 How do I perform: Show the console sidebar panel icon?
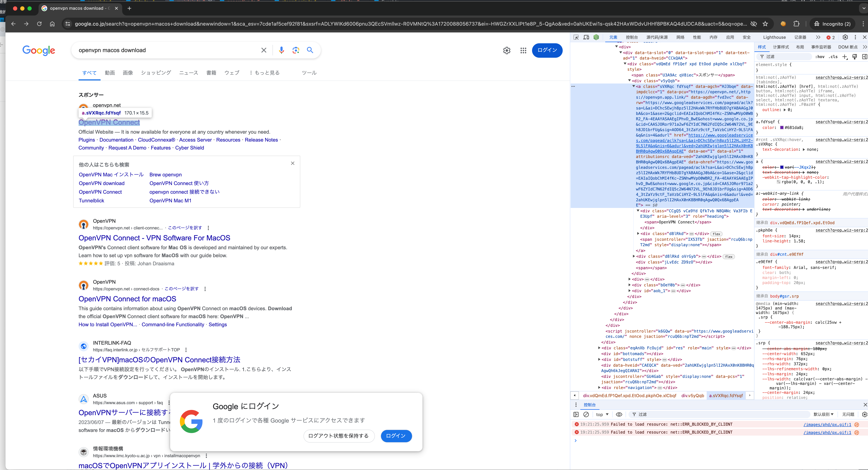(576, 414)
